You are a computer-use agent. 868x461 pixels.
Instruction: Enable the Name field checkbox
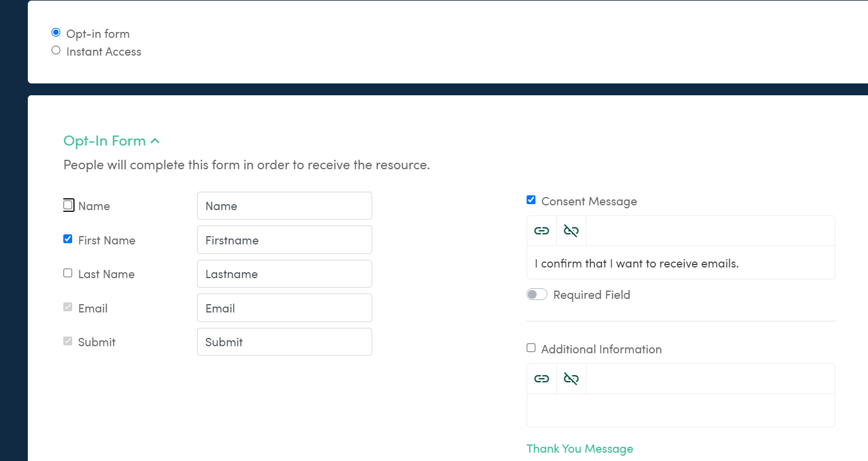pyautogui.click(x=68, y=205)
